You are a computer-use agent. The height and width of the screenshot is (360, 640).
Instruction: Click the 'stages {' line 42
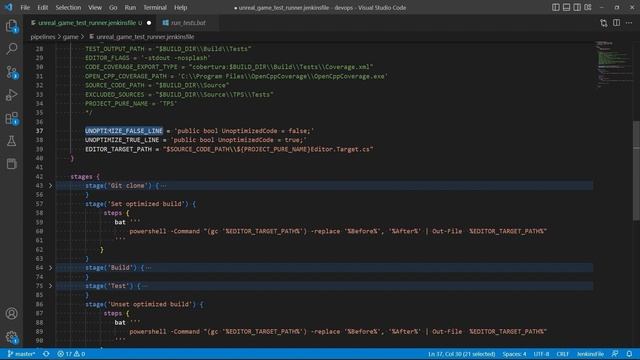coord(85,177)
